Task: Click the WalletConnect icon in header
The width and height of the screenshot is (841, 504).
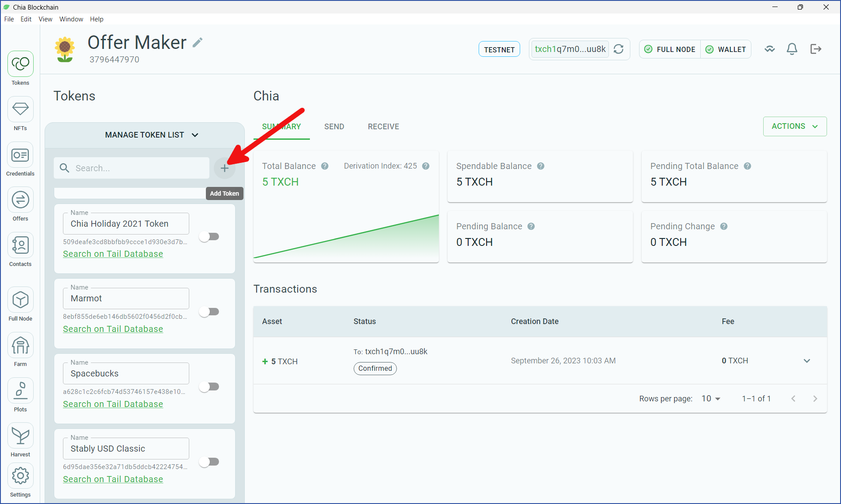Action: click(x=770, y=49)
